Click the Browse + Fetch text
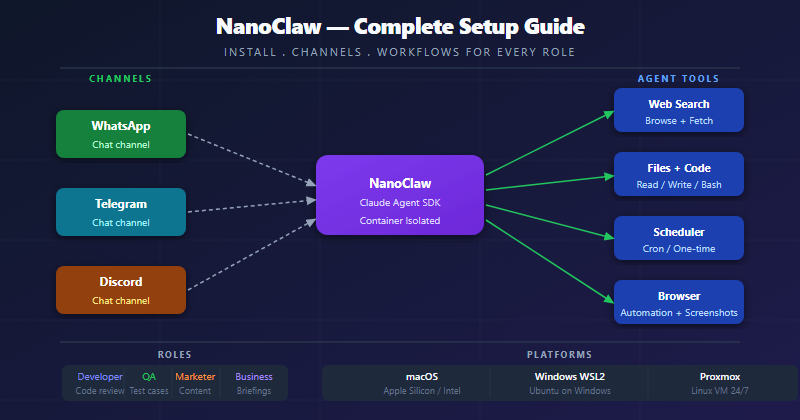This screenshot has width=800, height=420. (679, 121)
